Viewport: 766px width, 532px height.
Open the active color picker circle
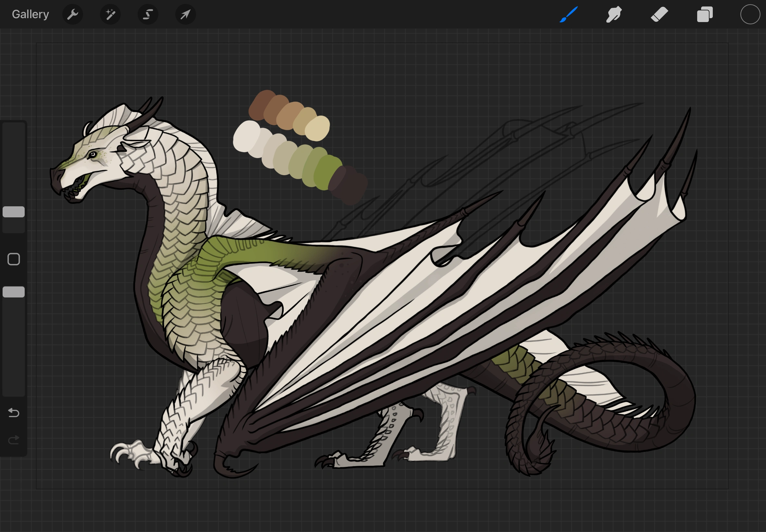[750, 14]
